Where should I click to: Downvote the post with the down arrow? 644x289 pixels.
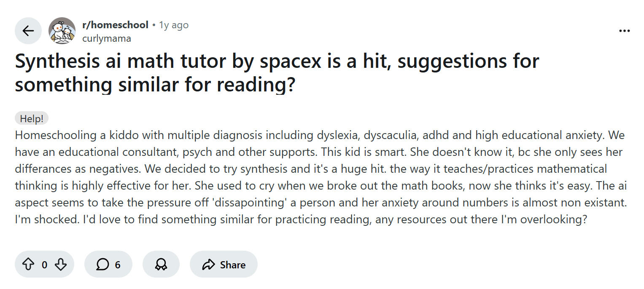coord(61,265)
